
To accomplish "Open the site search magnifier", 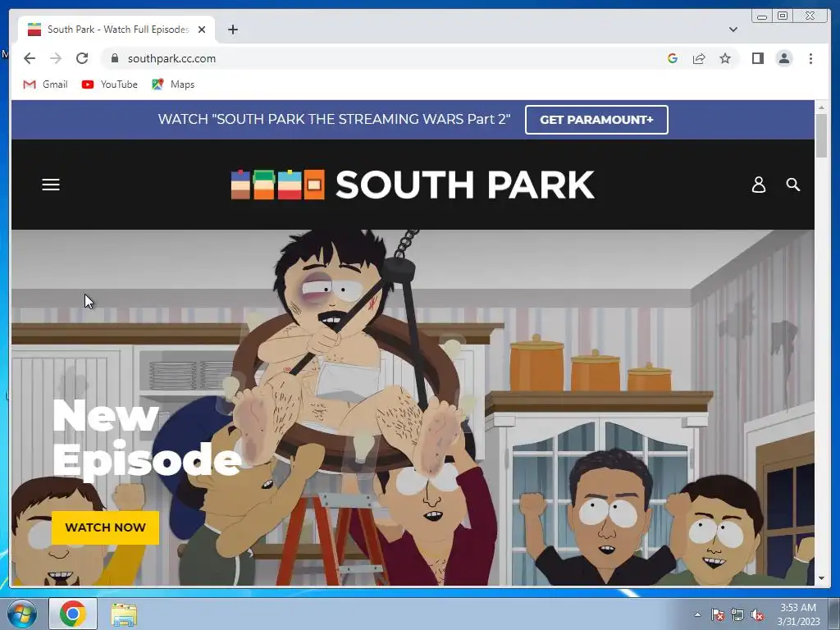I will 793,185.
